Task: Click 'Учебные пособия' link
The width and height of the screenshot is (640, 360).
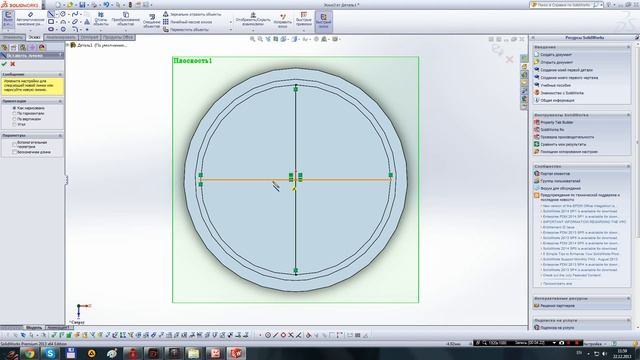Action: 556,85
